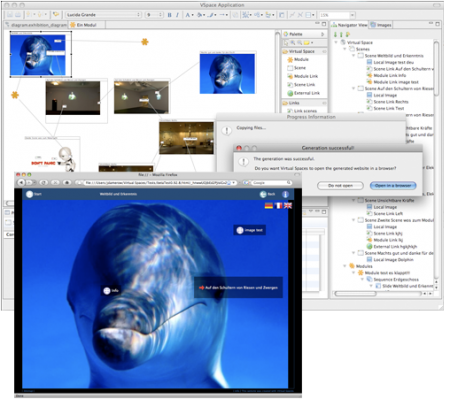The width and height of the screenshot is (450, 399).
Task: Click the green up arrow in Navigator
Action: click(x=341, y=34)
